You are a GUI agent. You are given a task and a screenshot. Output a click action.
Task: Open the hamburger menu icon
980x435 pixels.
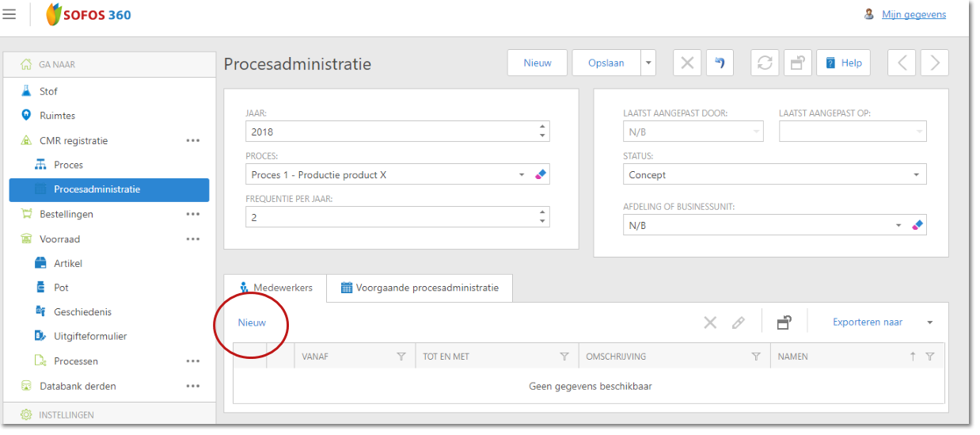click(9, 14)
